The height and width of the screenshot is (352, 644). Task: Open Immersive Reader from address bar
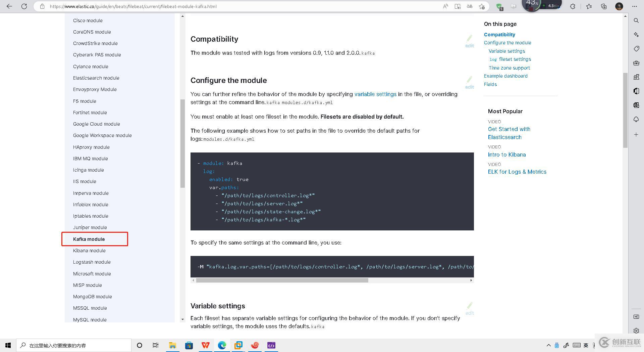[x=458, y=6]
